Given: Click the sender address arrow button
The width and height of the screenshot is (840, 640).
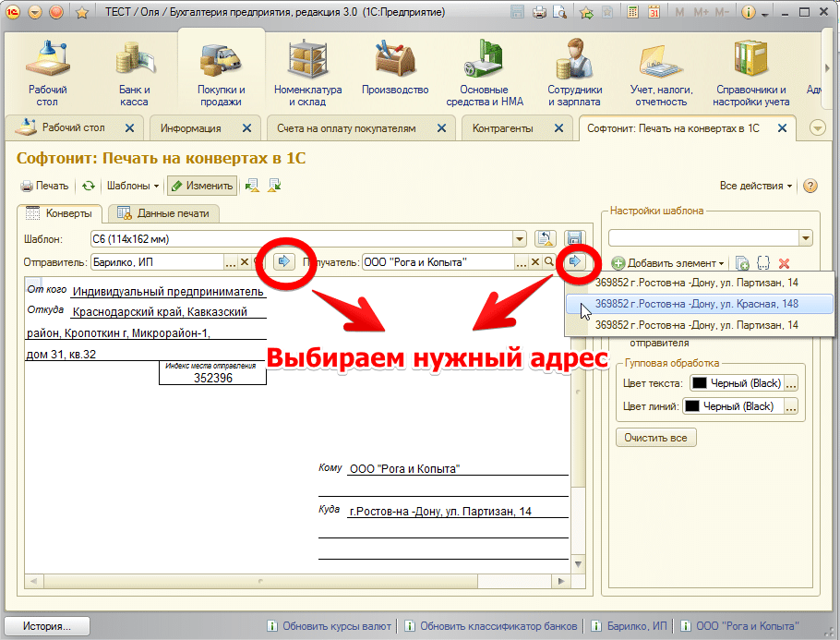Looking at the screenshot, I should (284, 262).
